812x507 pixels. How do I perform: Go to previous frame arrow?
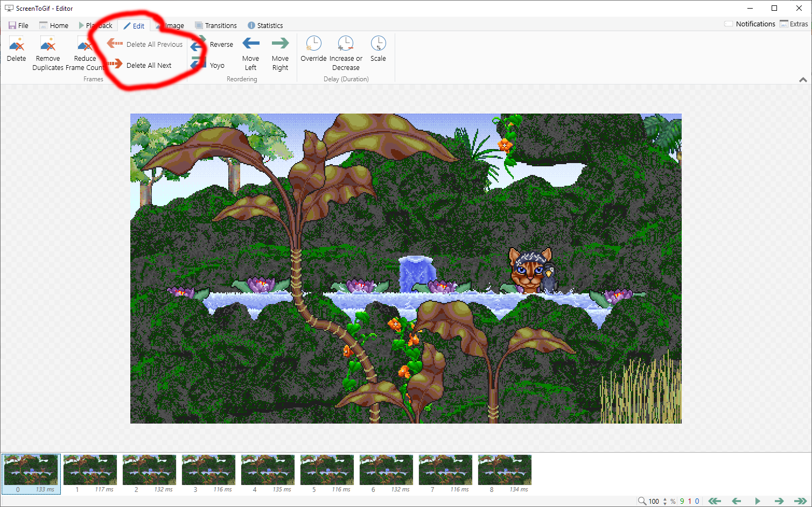click(x=737, y=501)
